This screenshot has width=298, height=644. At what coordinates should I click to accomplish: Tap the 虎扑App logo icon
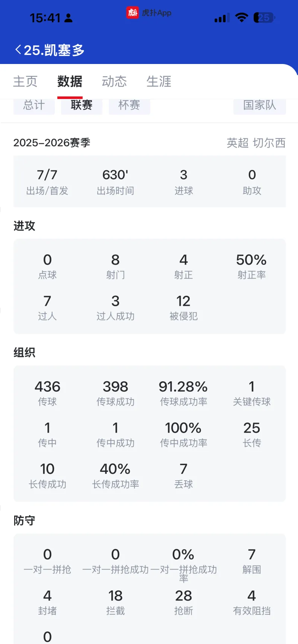[x=132, y=13]
